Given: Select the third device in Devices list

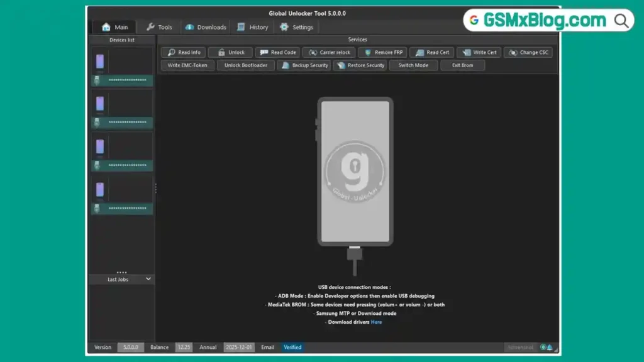Looking at the screenshot, I should point(122,151).
